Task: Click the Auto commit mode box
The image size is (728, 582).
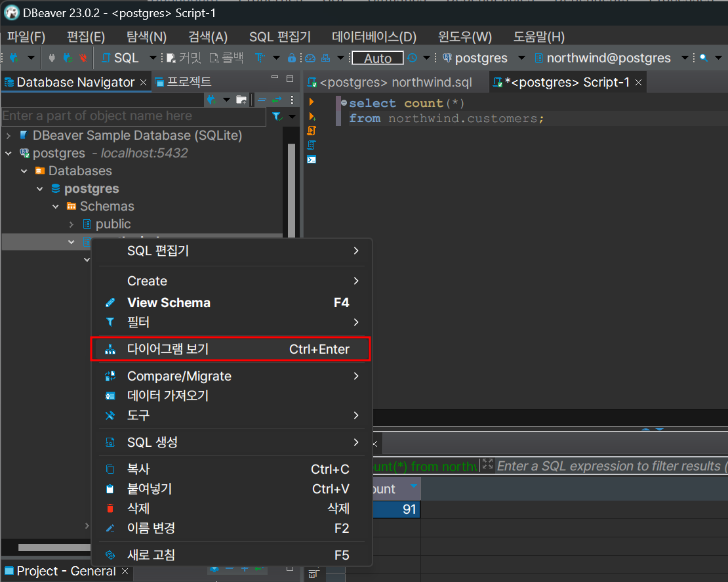Action: tap(378, 58)
